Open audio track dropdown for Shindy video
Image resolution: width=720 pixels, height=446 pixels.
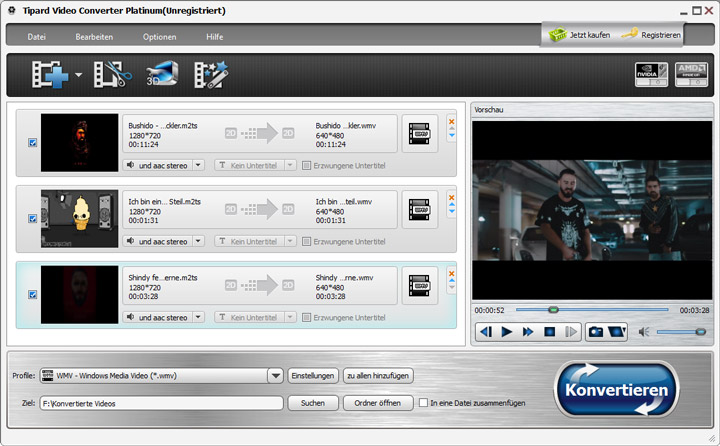pos(198,317)
